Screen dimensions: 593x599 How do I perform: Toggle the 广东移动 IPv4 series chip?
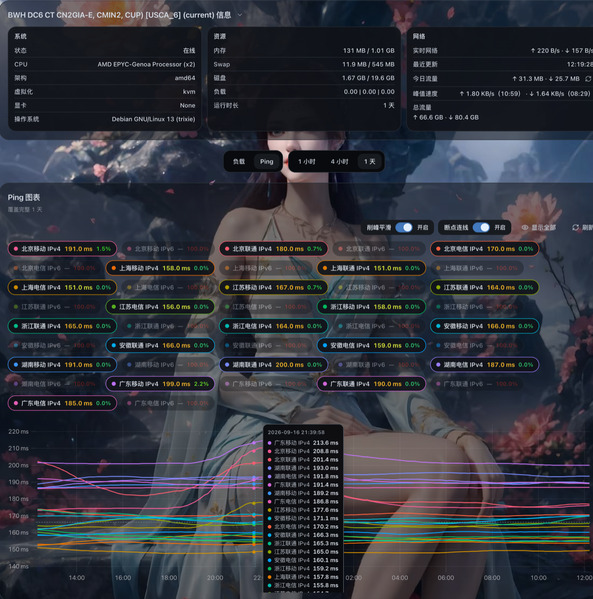(x=160, y=384)
